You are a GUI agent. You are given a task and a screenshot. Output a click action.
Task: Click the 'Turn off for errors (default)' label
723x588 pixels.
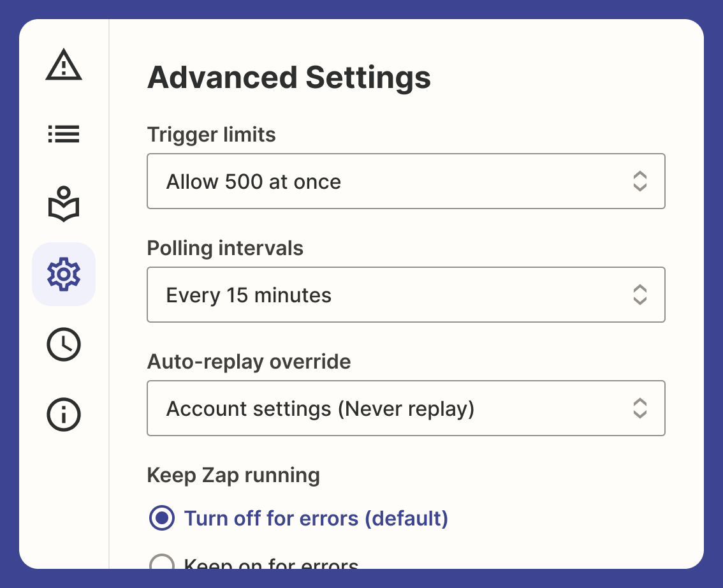[316, 518]
